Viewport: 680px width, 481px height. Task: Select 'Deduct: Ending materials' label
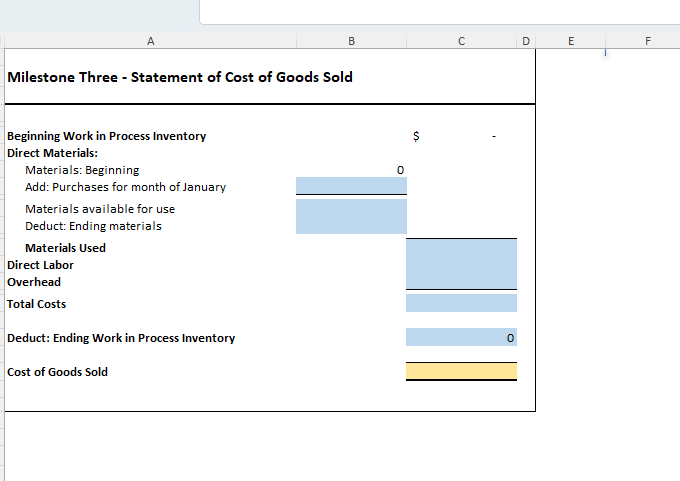click(x=93, y=226)
